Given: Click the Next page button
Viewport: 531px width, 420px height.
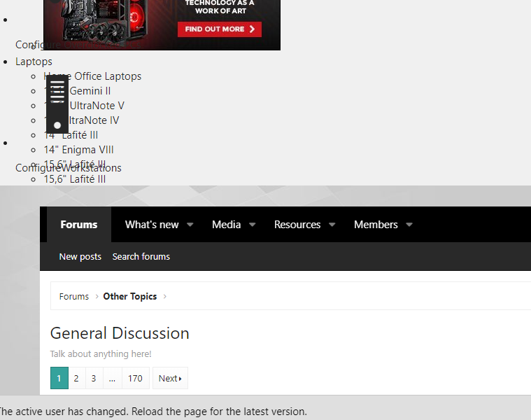Looking at the screenshot, I should pos(170,378).
